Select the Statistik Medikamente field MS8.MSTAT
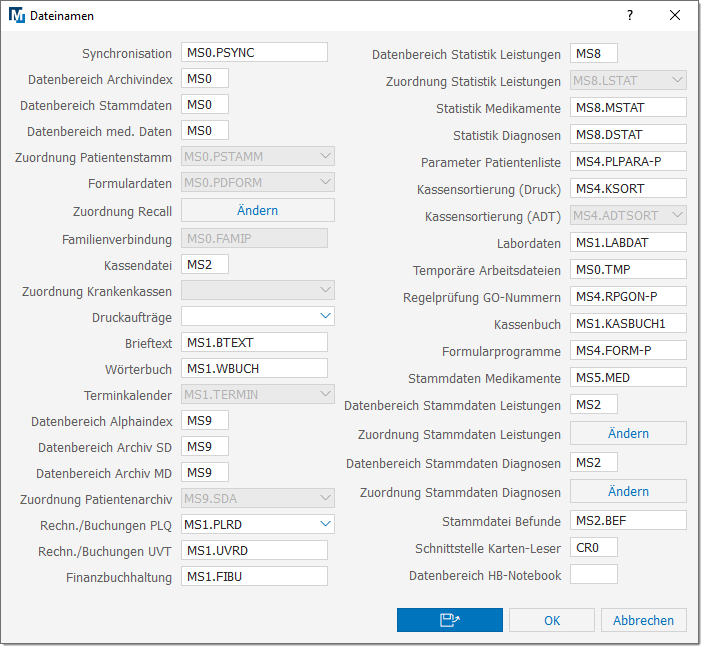Viewport: 704px width, 649px height. pos(628,107)
